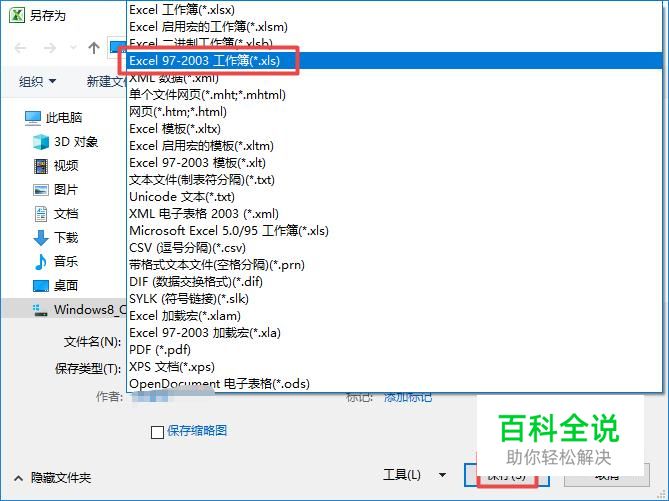Viewport: 669px width, 501px height.
Task: Select Excel 工作簿(*.xlsx) file type
Action: coord(395,9)
